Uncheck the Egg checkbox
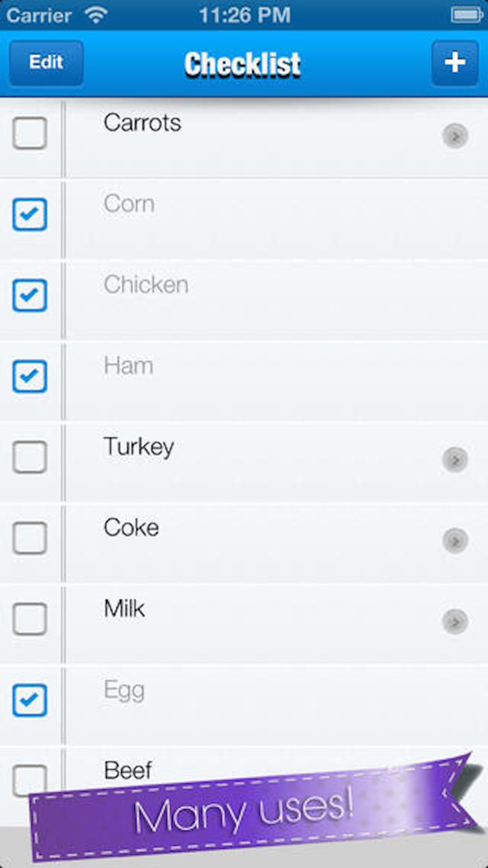Viewport: 488px width, 868px height. click(30, 700)
